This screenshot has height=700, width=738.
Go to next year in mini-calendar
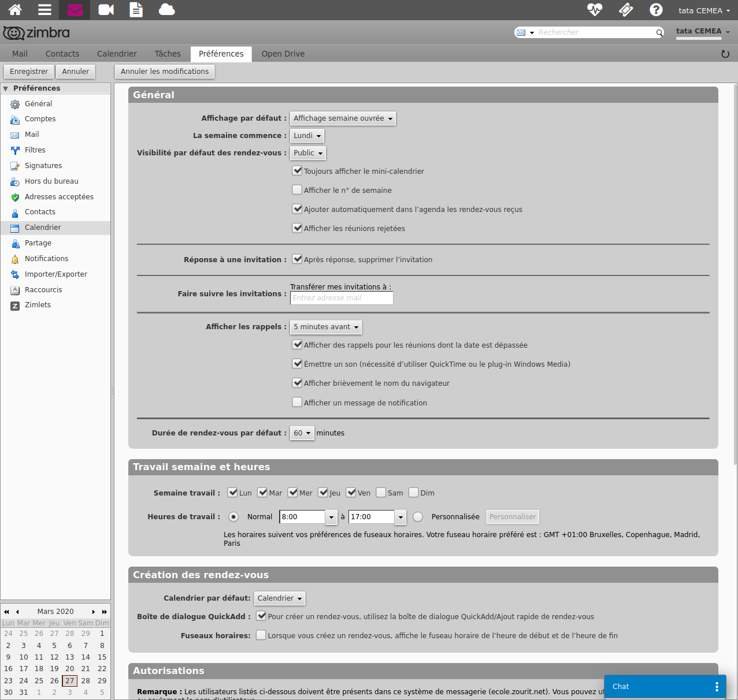click(105, 612)
